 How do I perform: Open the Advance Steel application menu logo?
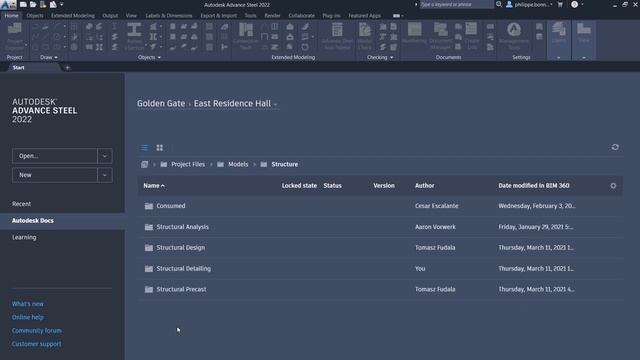click(x=8, y=4)
